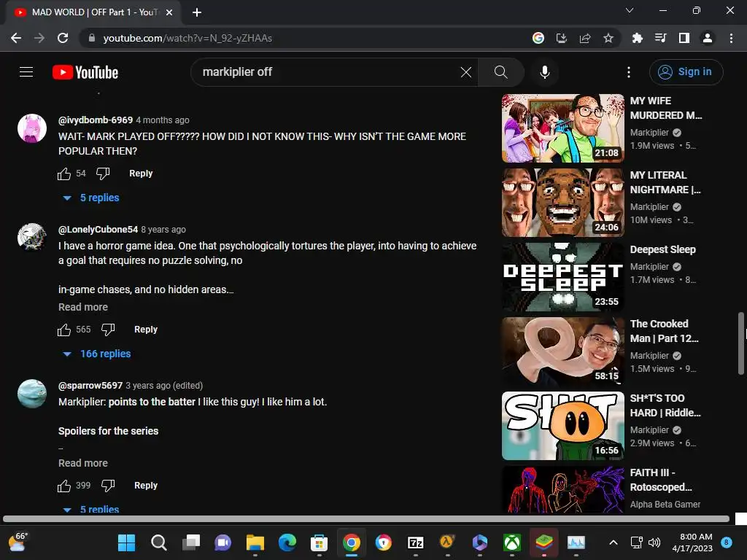Click the horizontal scrollbar at bottom
Viewport: 747px width, 560px height.
coord(366,518)
